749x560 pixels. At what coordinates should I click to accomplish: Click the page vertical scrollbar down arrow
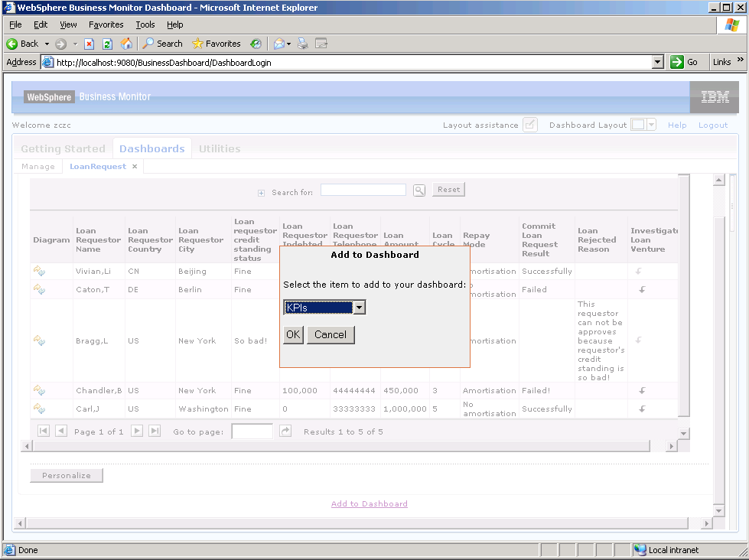point(719,510)
